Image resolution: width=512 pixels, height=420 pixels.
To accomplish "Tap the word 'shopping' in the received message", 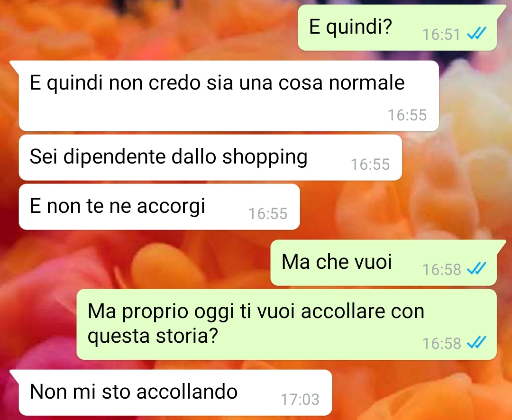I will (x=265, y=158).
